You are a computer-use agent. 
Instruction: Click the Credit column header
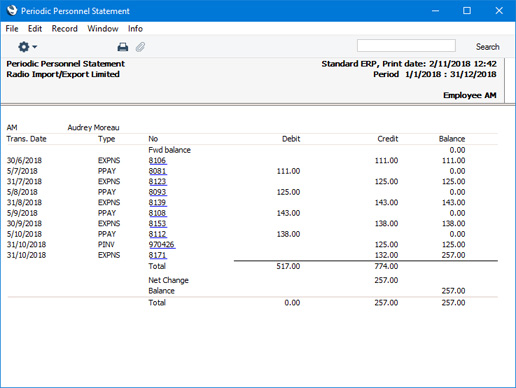coord(388,139)
